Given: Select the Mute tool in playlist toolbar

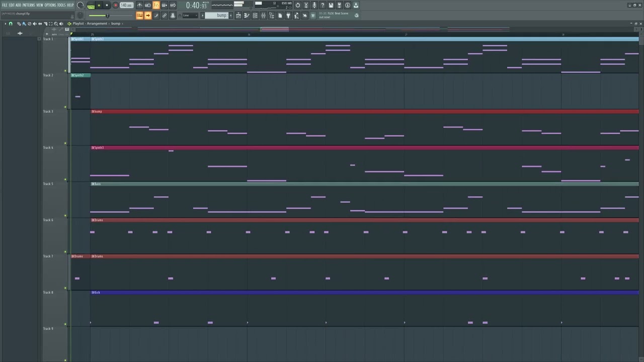Looking at the screenshot, I should [35, 24].
